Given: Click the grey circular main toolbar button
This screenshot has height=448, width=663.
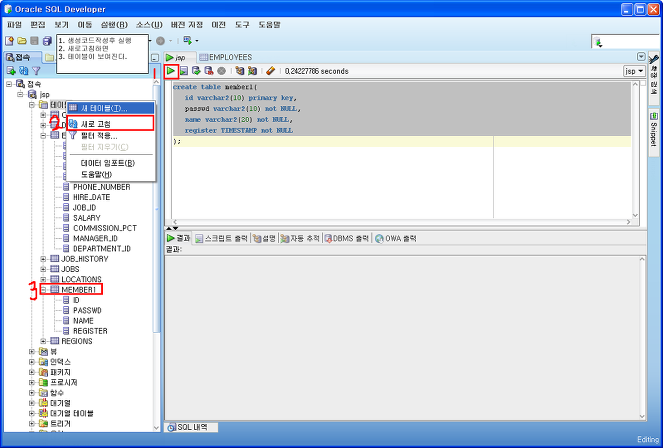Looking at the screenshot, I should click(x=160, y=41).
